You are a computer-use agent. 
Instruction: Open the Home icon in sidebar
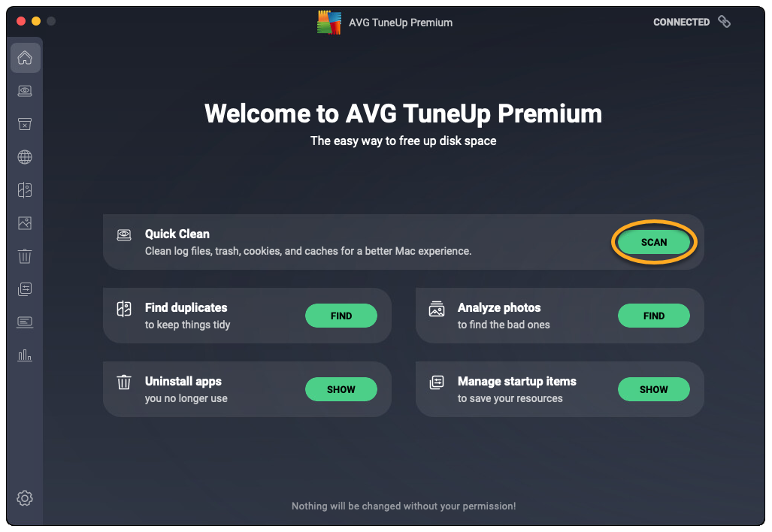tap(25, 58)
